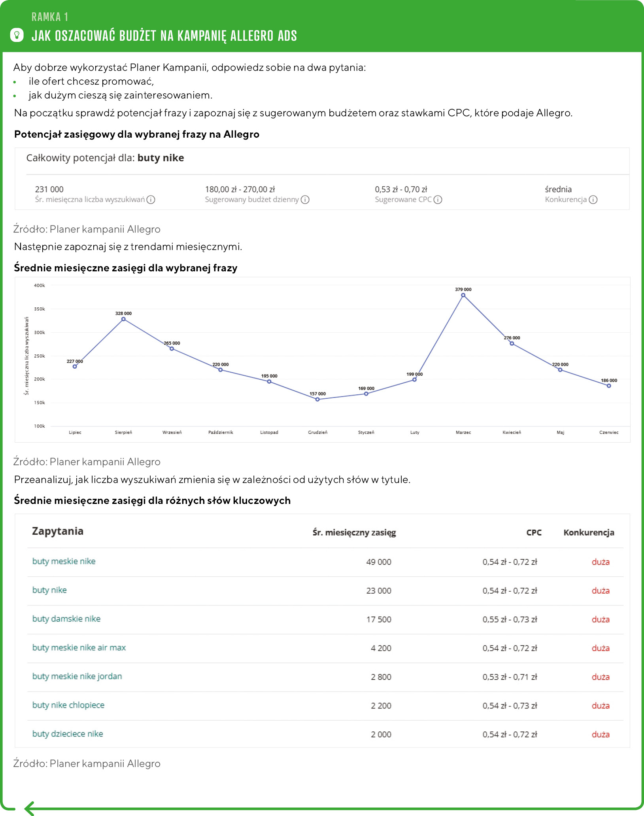The height and width of the screenshot is (816, 644).
Task: Click the Śr. miesięczny zasięg column header
Action: 354,533
